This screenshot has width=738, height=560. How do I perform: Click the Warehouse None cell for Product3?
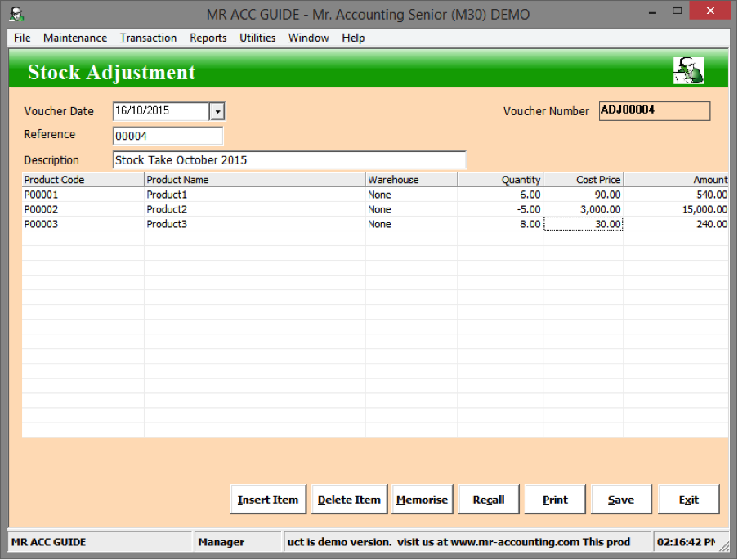click(411, 224)
